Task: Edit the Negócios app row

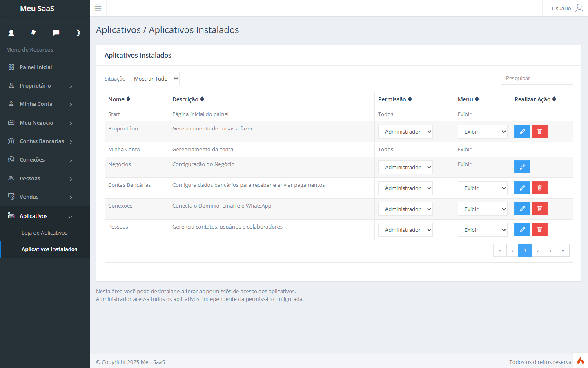Action: pos(522,167)
